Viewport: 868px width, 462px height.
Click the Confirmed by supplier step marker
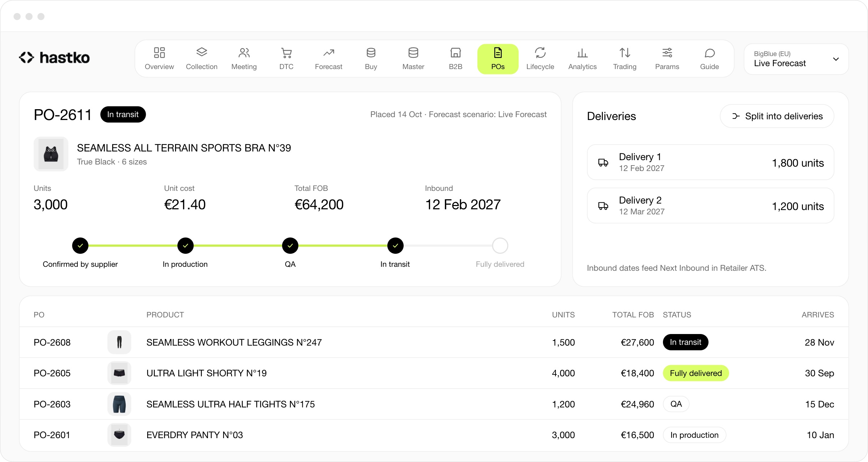(x=80, y=245)
